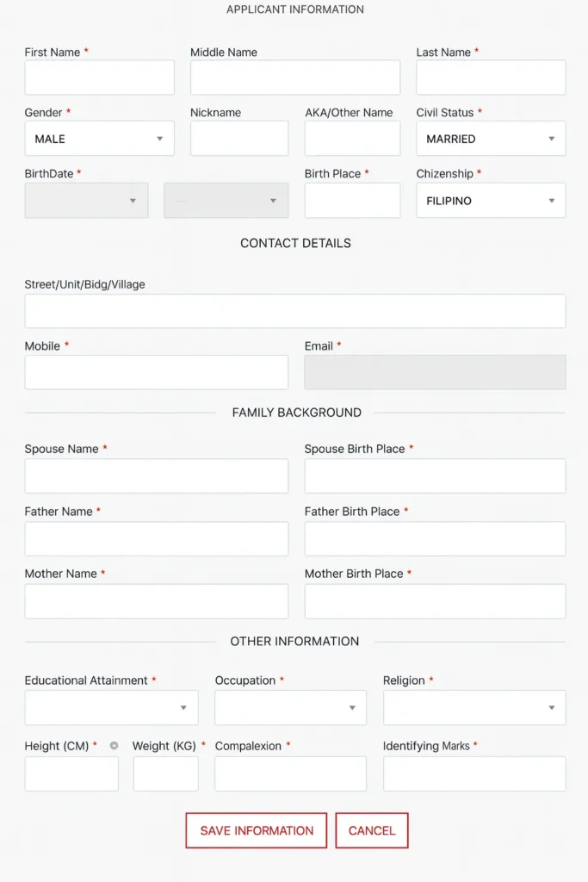Viewport: 588px width, 882px height.
Task: Open the Religion dropdown
Action: pyautogui.click(x=473, y=707)
